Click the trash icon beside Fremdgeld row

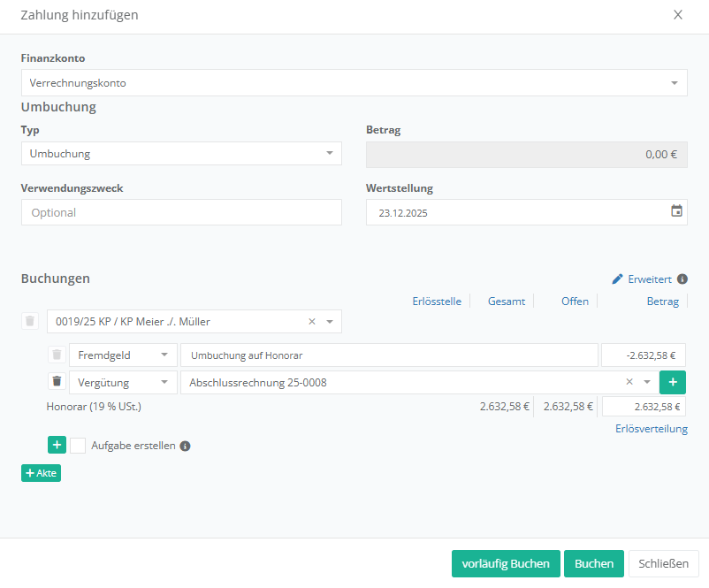click(57, 355)
